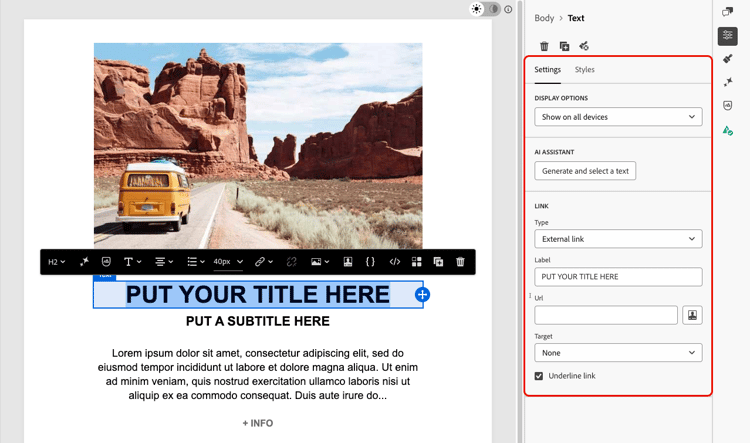Open the text formatting T dropdown

[132, 262]
